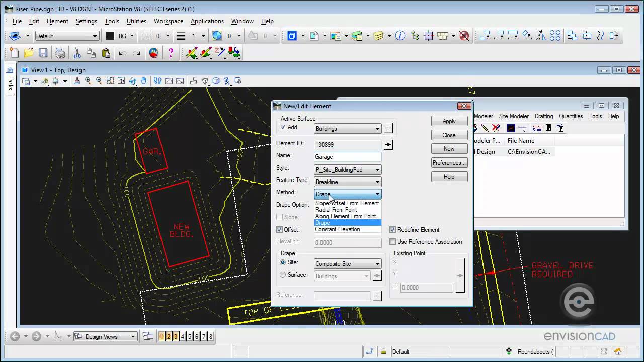644x362 pixels.
Task: Toggle view 1 button in view group
Action: click(x=162, y=336)
